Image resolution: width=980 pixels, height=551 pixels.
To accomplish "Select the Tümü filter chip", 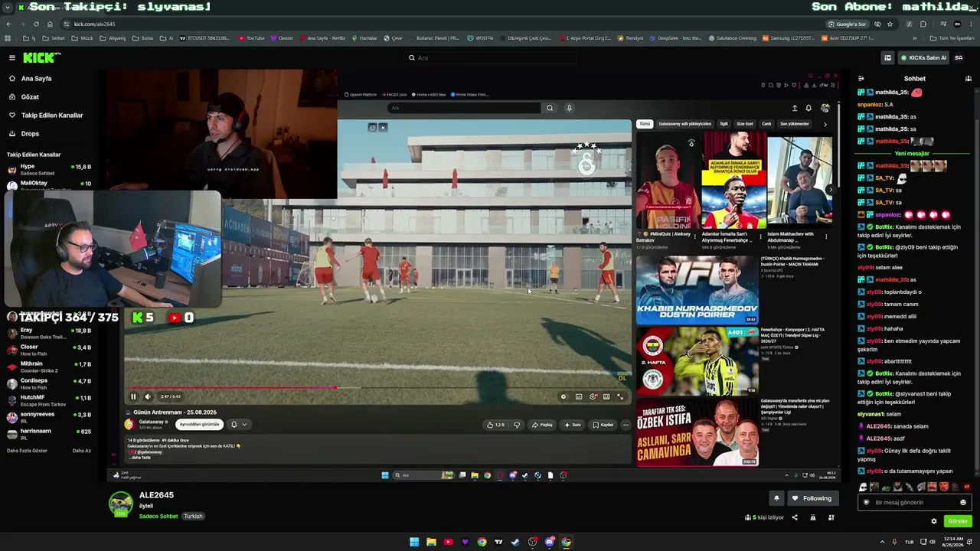I will click(x=645, y=124).
